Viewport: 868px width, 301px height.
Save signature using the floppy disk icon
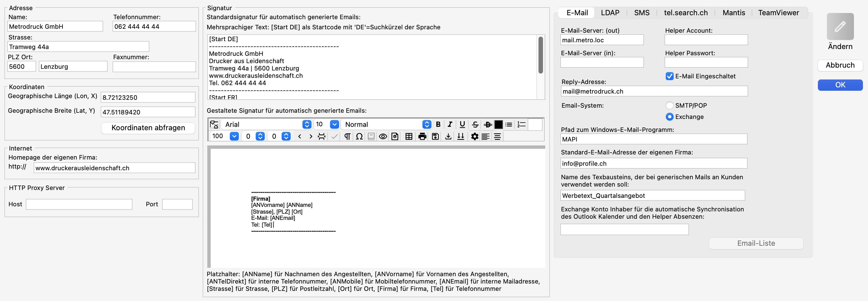[435, 136]
